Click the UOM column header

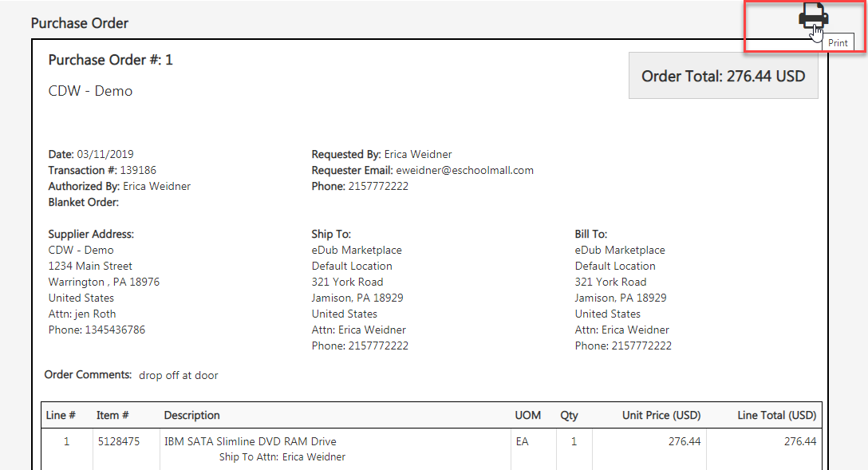pos(527,415)
